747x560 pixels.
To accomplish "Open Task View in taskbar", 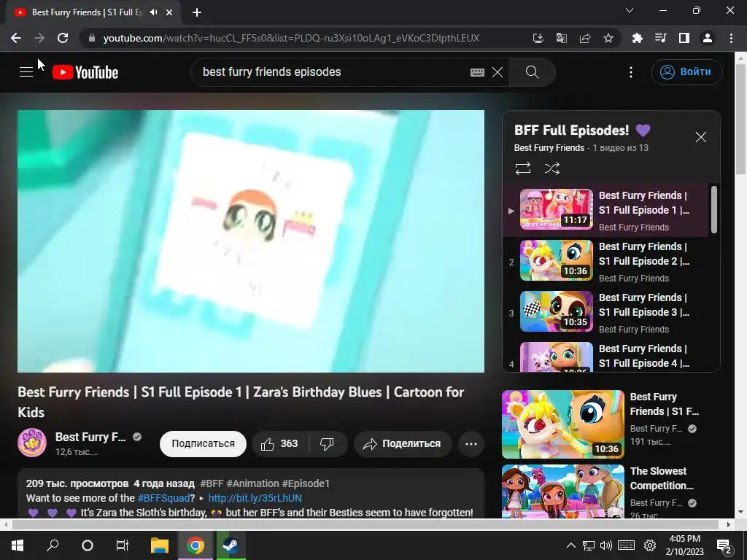I will click(123, 545).
